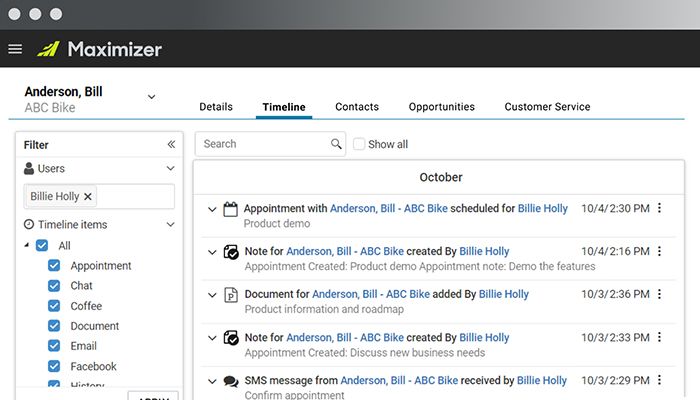Click the note icon for the 10/4/2:16 PM entry
This screenshot has width=700, height=400.
231,252
